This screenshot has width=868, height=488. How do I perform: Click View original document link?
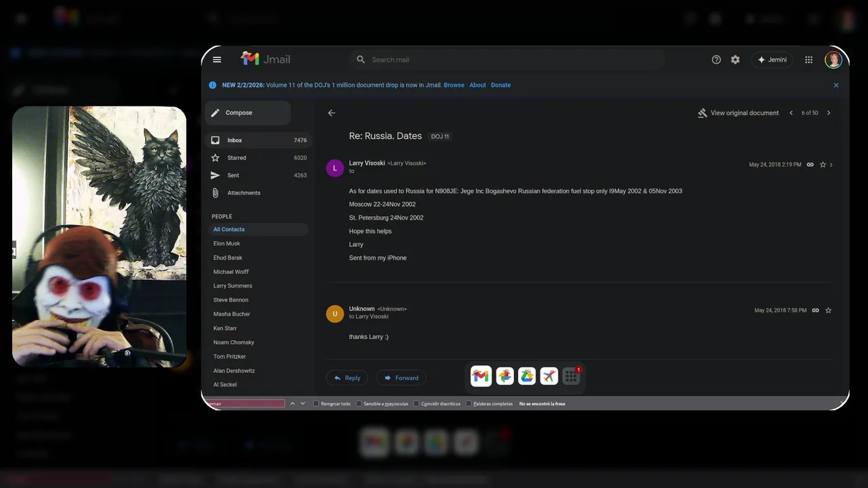click(745, 113)
